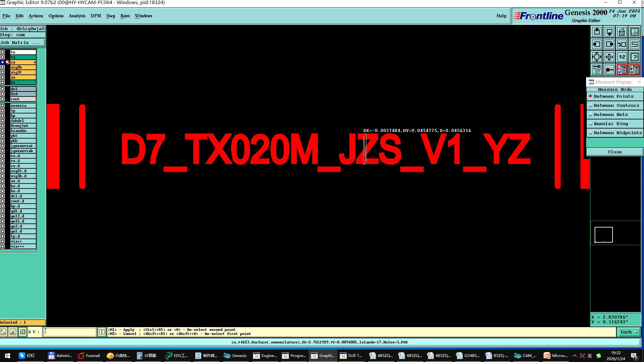Open the Job Matrix panel
The image size is (644, 362).
point(22,43)
